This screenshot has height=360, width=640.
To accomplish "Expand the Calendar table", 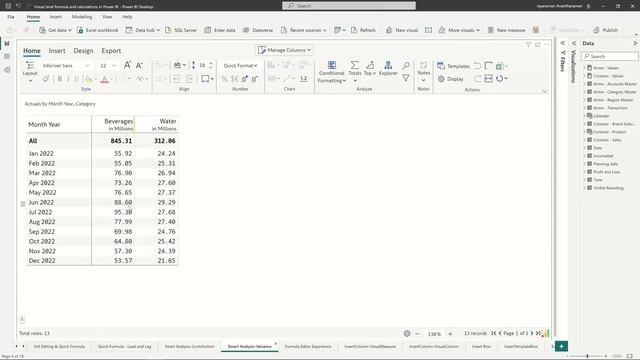I will tap(584, 116).
